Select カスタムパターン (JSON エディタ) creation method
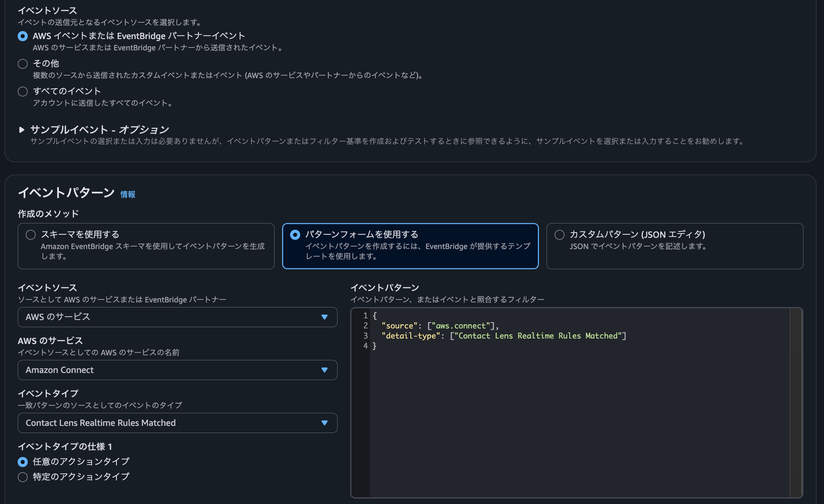 [559, 234]
